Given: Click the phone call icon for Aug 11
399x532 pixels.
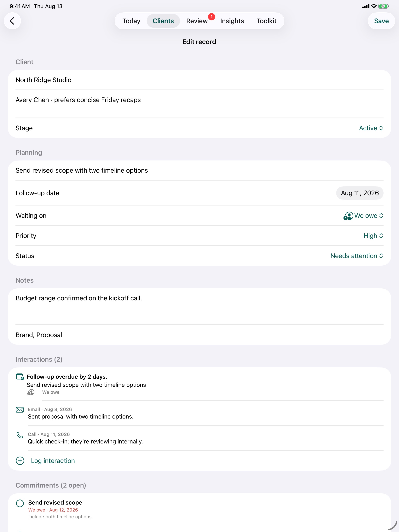Looking at the screenshot, I should (x=20, y=435).
